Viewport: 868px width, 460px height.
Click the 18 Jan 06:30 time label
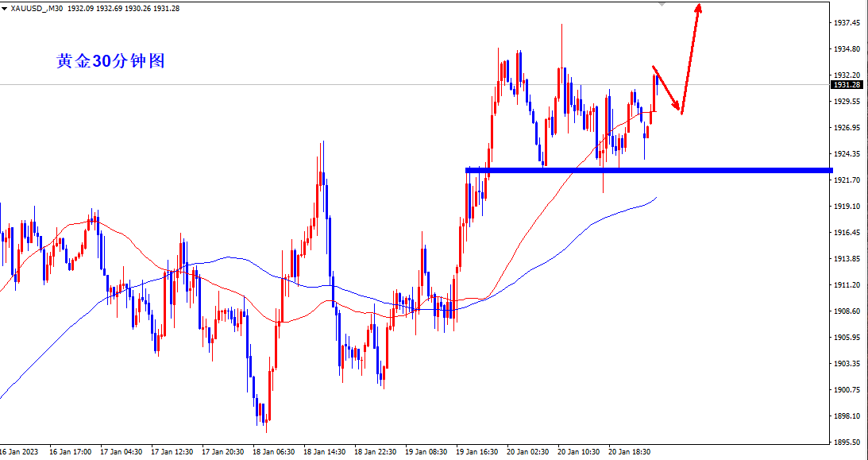274,452
